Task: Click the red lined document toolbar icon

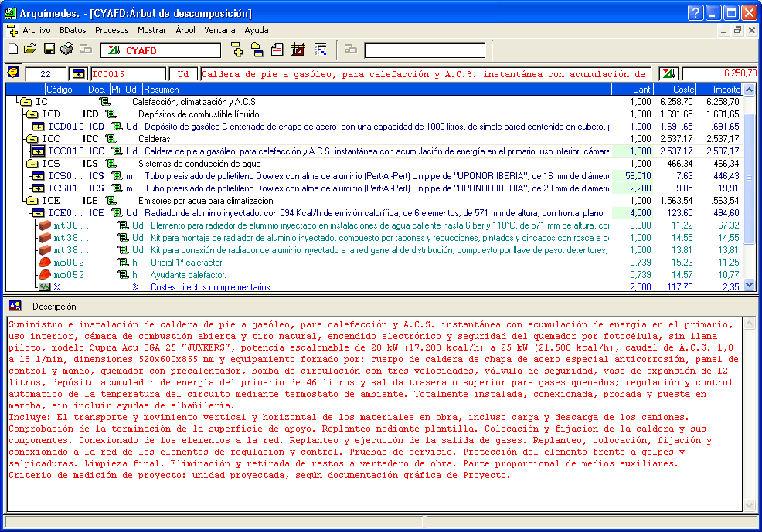Action: [x=277, y=49]
